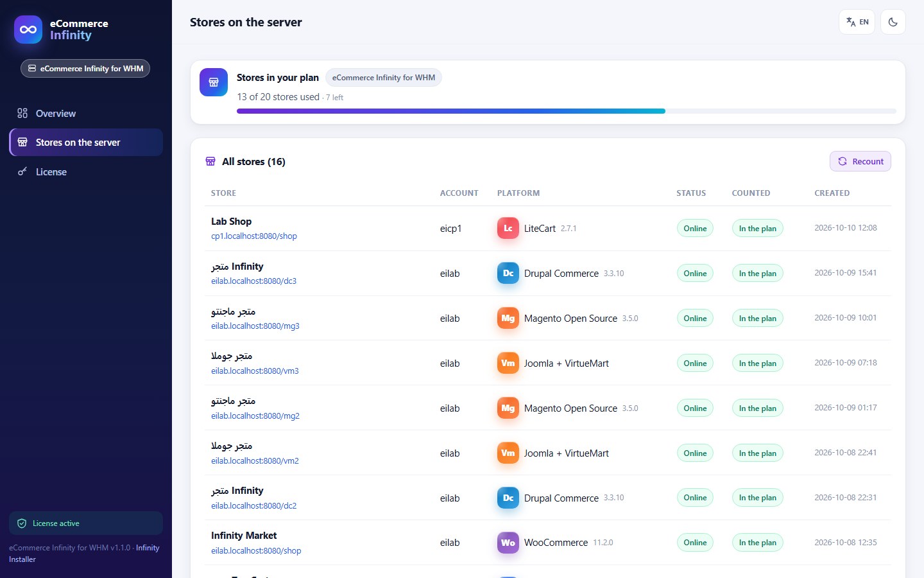Click the Recount button
The image size is (924, 578).
[x=860, y=161]
